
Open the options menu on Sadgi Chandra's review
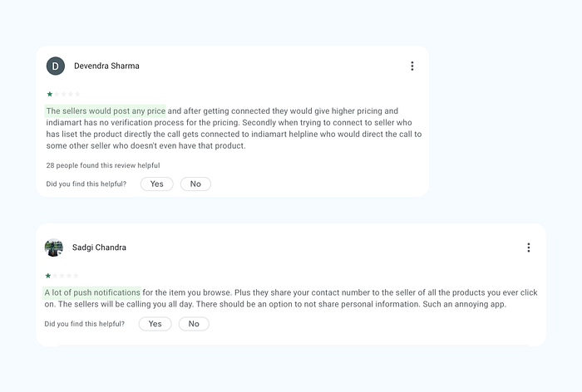tap(529, 247)
